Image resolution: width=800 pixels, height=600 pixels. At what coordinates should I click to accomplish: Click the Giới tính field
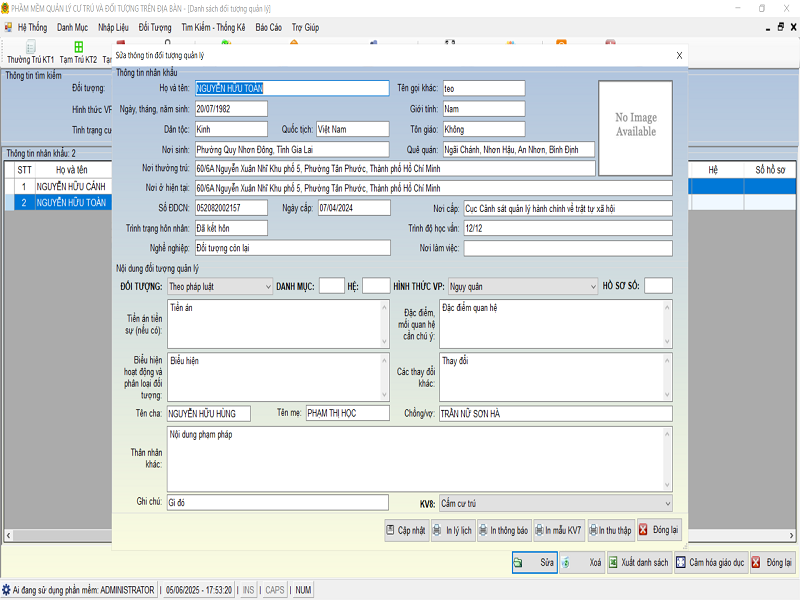[x=484, y=109]
